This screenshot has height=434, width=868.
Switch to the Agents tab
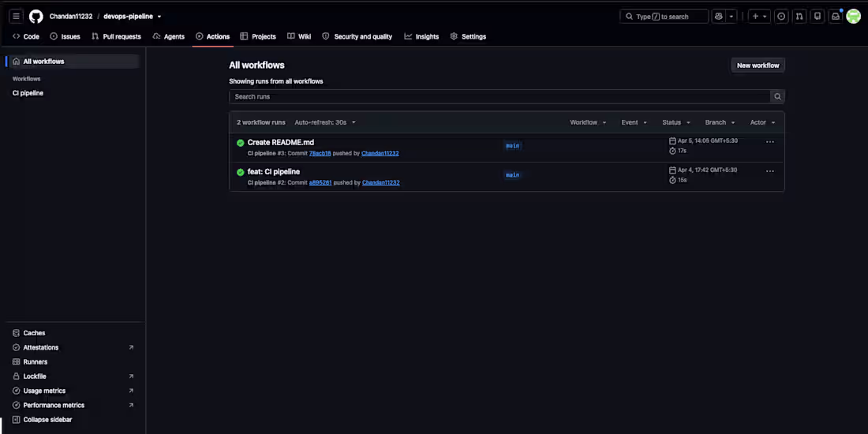(168, 36)
